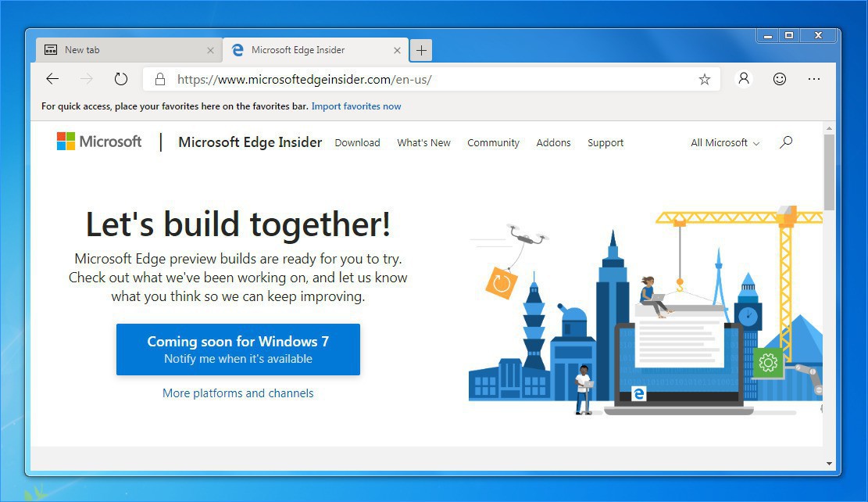Open the Download menu item
This screenshot has height=502, width=868.
pyautogui.click(x=358, y=143)
